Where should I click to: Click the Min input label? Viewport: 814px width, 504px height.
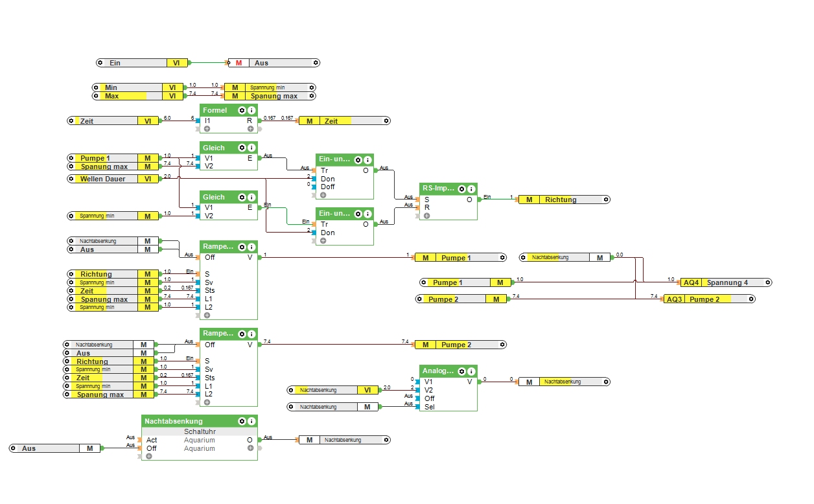pyautogui.click(x=111, y=87)
